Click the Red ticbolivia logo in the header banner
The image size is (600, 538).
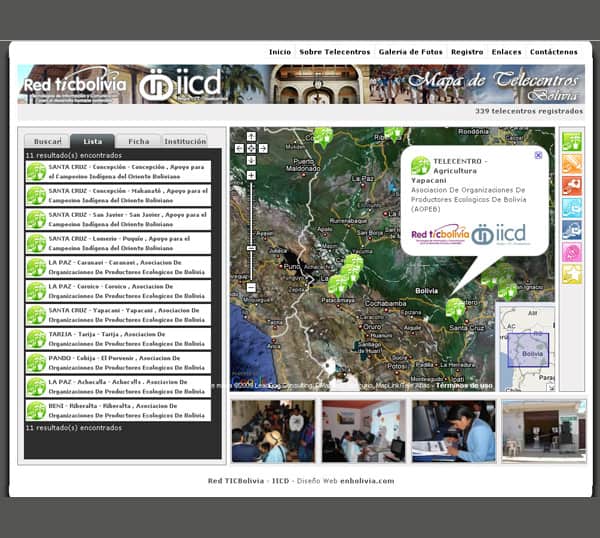[75, 85]
